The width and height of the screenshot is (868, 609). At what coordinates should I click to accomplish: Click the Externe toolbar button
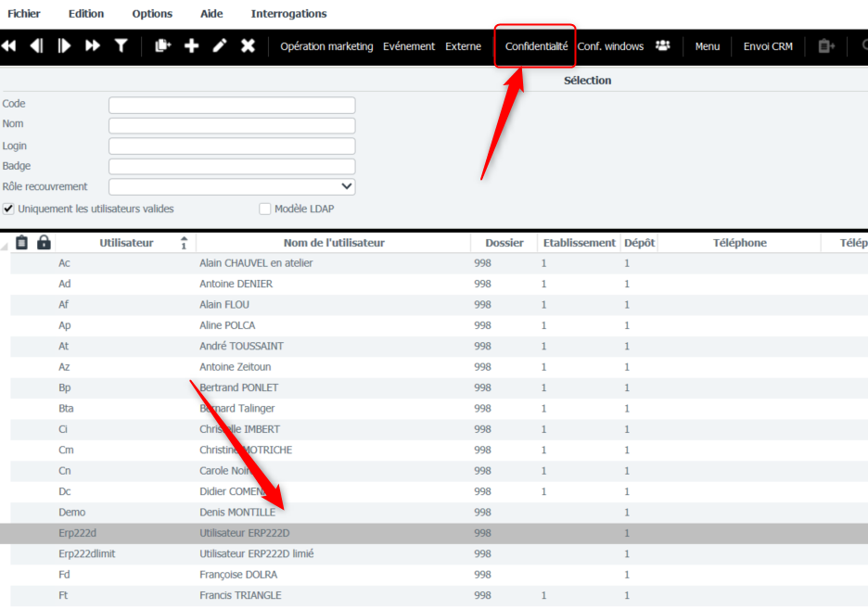(464, 46)
